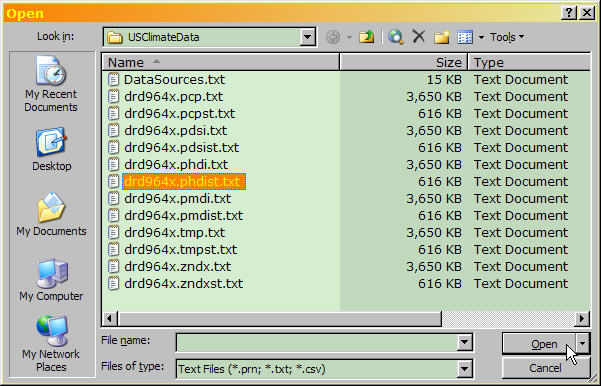
Task: Click horizontal scrollbar left arrow
Action: [x=110, y=318]
